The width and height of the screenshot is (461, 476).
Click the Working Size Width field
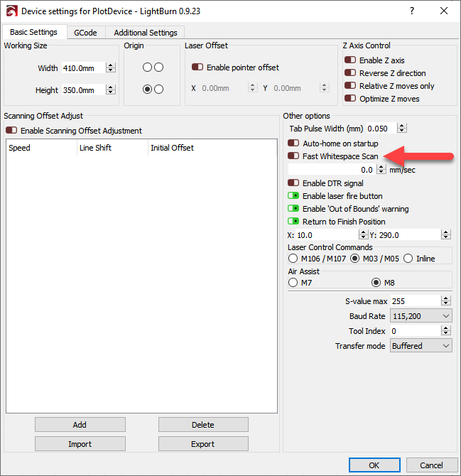click(x=84, y=67)
